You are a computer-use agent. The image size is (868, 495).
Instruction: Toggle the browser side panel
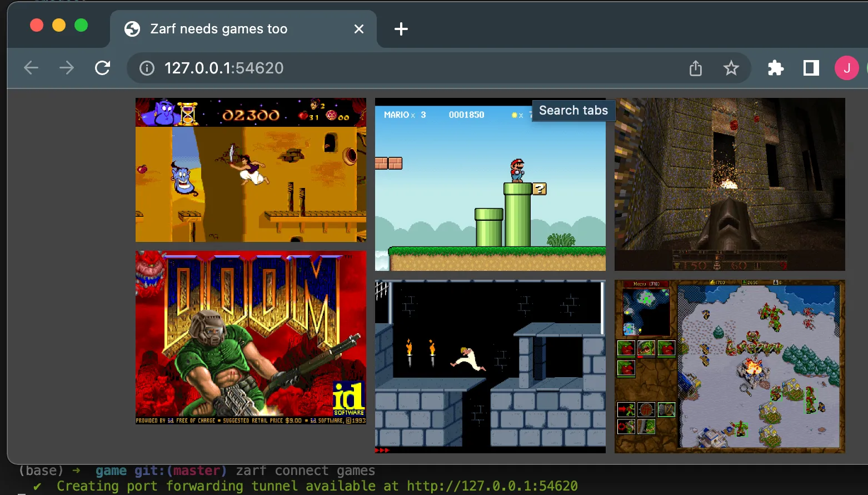[x=811, y=68]
